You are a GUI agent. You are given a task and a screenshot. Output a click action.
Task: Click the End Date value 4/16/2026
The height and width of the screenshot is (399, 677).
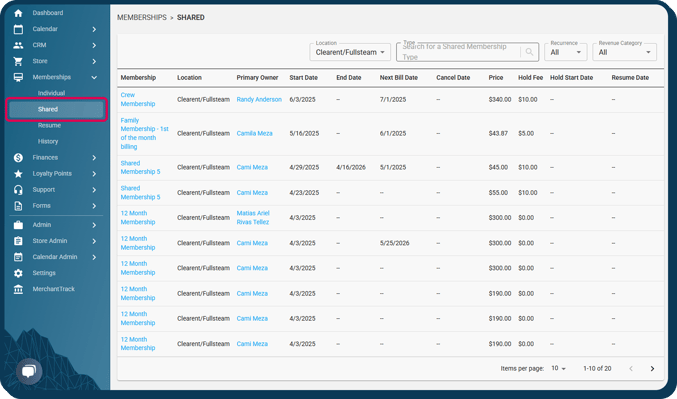coord(351,167)
